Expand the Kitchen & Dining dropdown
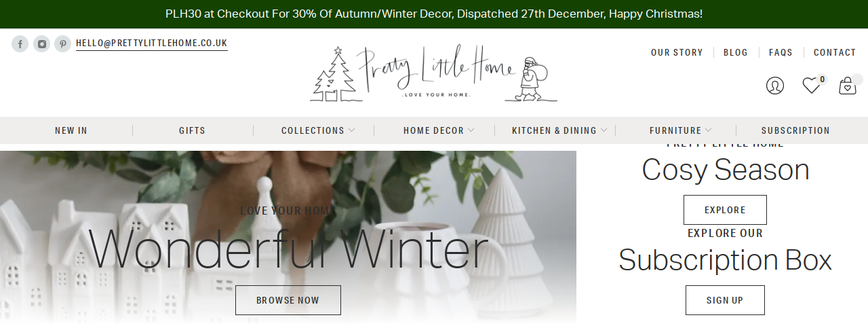Image resolution: width=868 pixels, height=326 pixels. [x=559, y=130]
